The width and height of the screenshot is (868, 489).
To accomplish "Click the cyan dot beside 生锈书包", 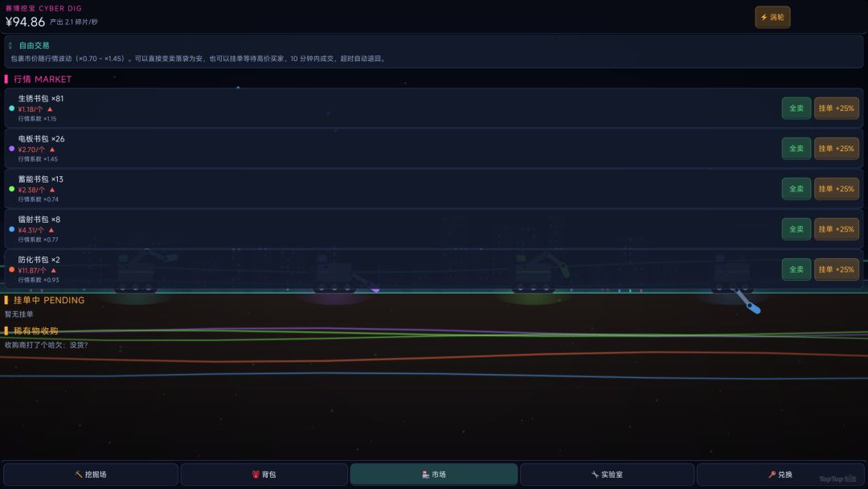I will coord(11,109).
